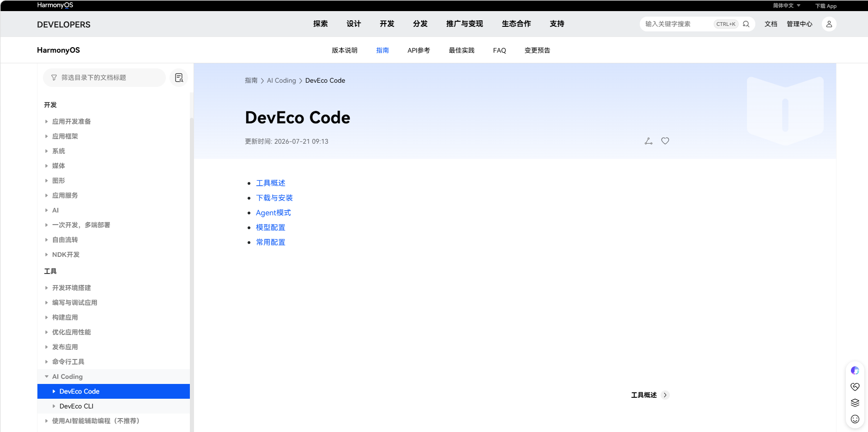Switch to the 指南 tab
This screenshot has width=868, height=432.
tap(382, 50)
